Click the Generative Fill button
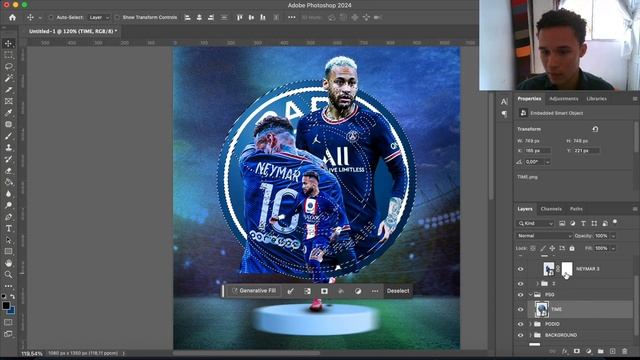The width and height of the screenshot is (640, 360). (254, 291)
